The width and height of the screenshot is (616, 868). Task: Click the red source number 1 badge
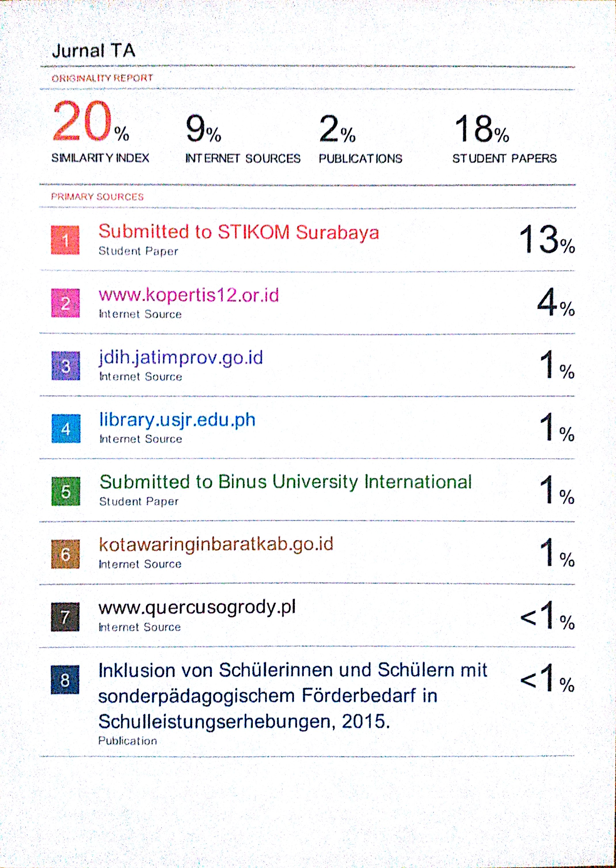(x=65, y=240)
